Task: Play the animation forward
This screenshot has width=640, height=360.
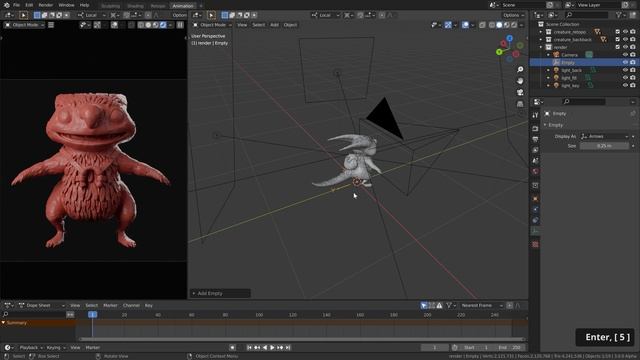Action: coord(272,347)
